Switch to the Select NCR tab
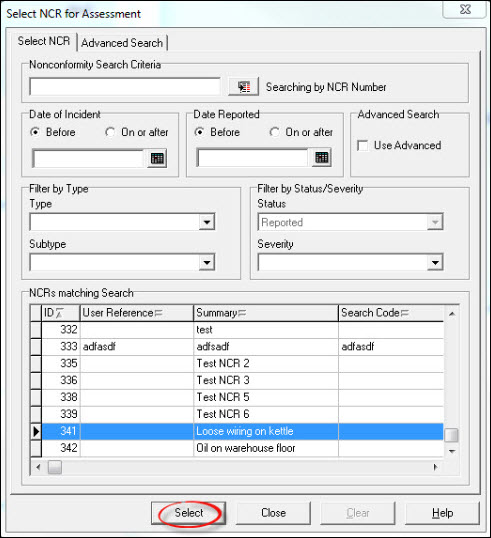The height and width of the screenshot is (538, 491). pyautogui.click(x=44, y=41)
